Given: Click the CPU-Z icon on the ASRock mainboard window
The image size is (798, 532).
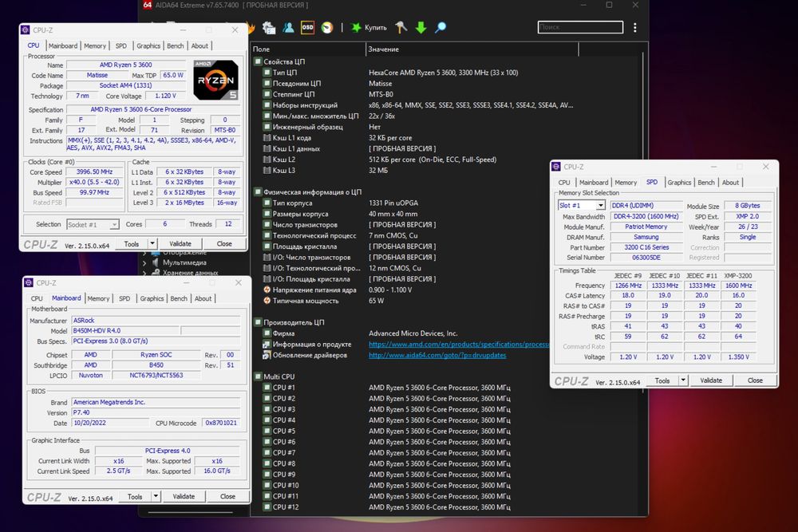Looking at the screenshot, I should [x=29, y=283].
